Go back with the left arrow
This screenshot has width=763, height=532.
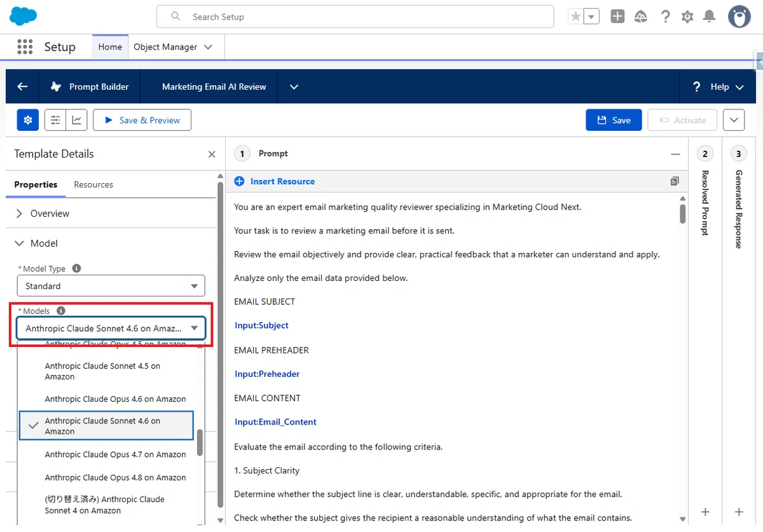coord(22,86)
